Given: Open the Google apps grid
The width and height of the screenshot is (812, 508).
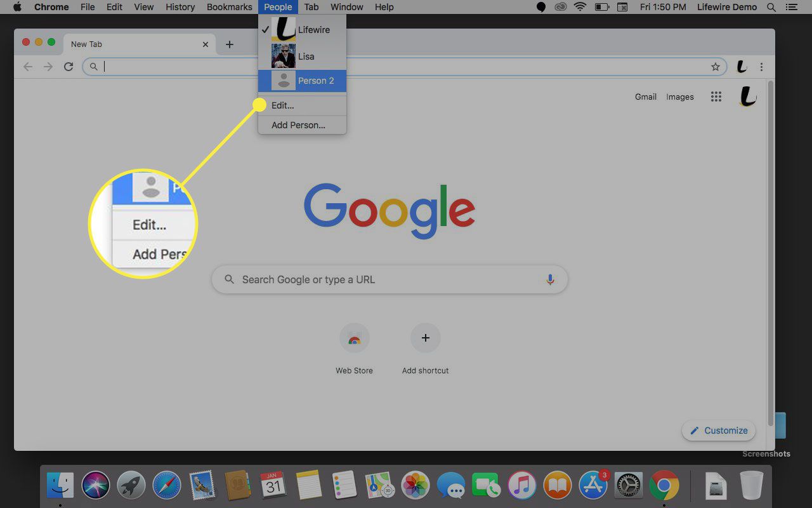Looking at the screenshot, I should coord(716,97).
